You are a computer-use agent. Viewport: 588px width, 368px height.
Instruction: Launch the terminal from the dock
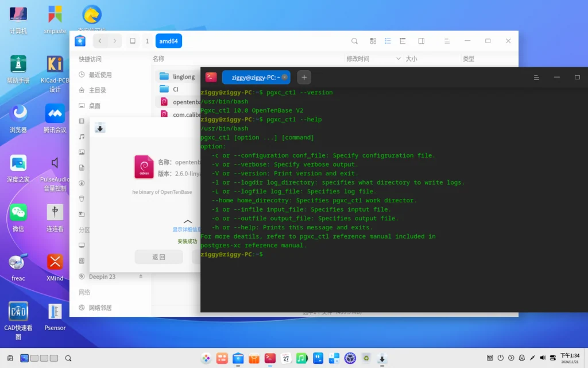point(270,358)
